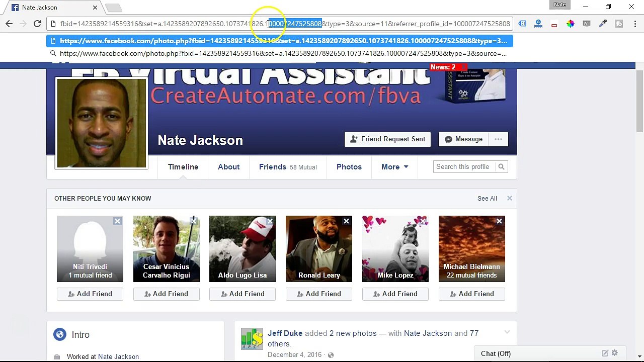Image resolution: width=644 pixels, height=362 pixels.
Task: Select the first highlighted URL suggestion
Action: click(280, 41)
